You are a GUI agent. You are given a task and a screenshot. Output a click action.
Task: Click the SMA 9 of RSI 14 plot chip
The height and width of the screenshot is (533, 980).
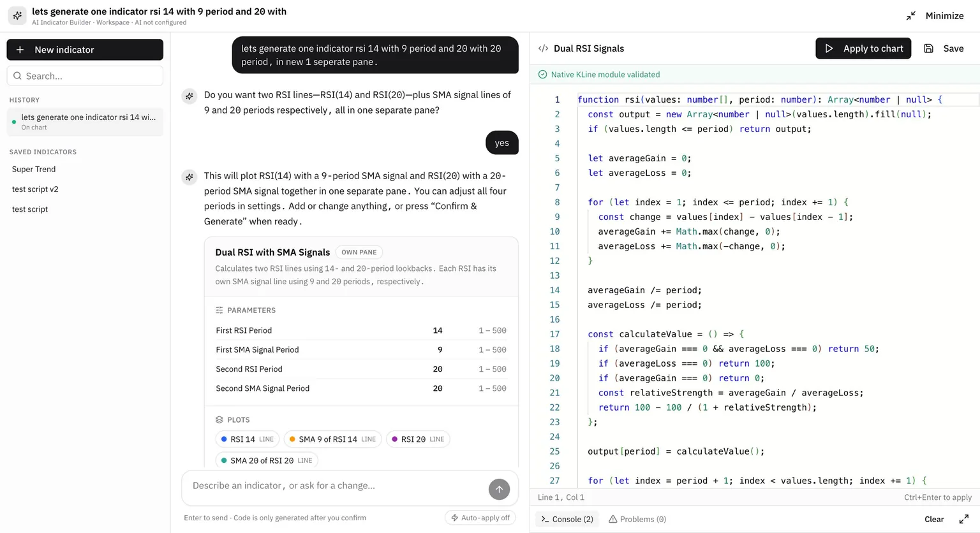(332, 439)
